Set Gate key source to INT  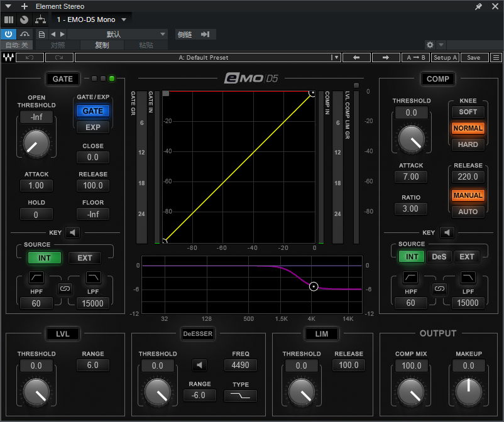coord(45,258)
